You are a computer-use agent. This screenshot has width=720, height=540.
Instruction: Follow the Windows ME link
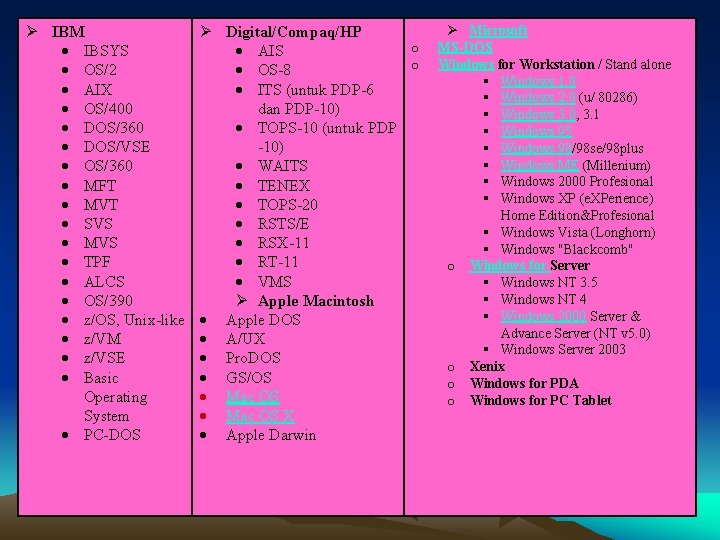tap(540, 165)
